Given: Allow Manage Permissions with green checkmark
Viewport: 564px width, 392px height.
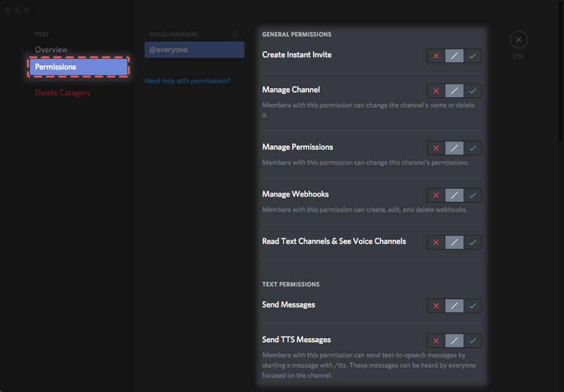Looking at the screenshot, I should 473,148.
